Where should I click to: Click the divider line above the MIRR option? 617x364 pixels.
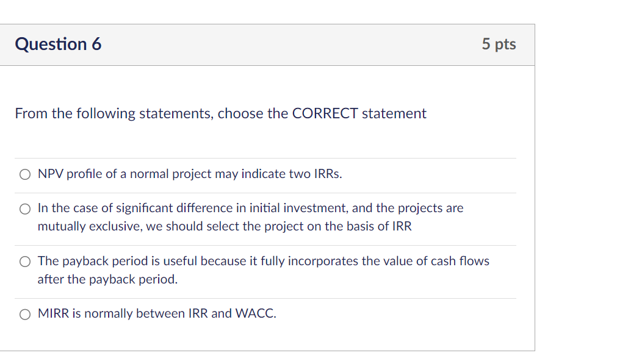(x=267, y=298)
